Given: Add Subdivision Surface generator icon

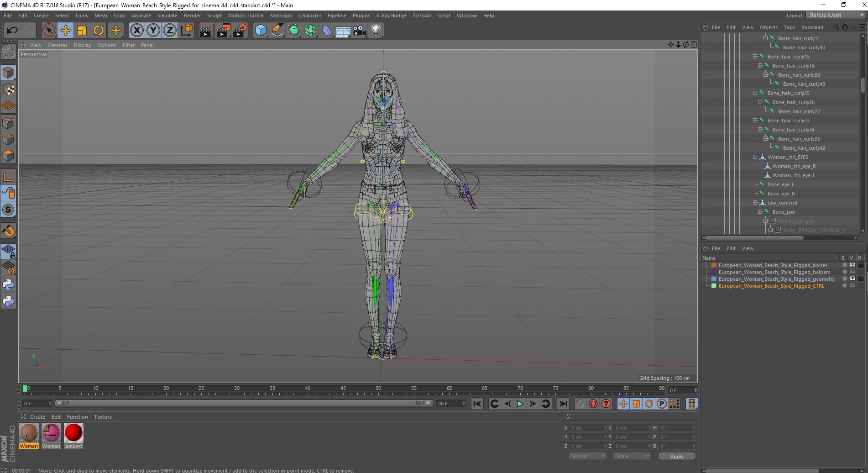Looking at the screenshot, I should point(294,31).
